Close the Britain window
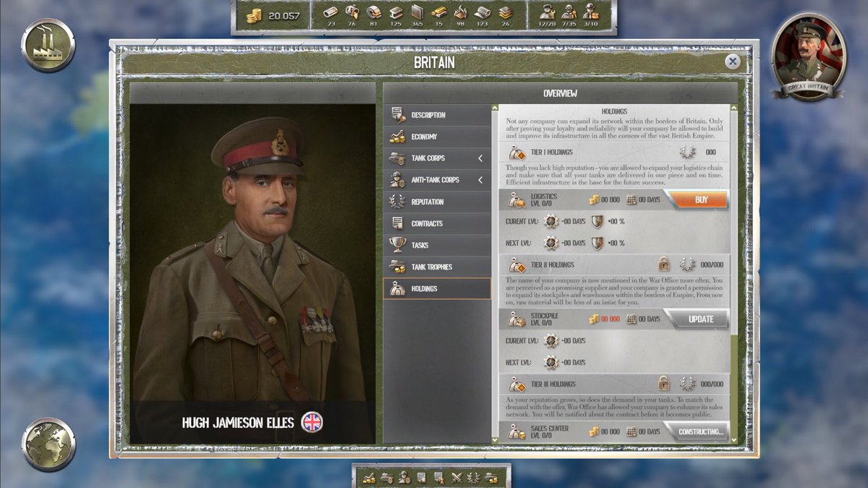 (x=733, y=62)
